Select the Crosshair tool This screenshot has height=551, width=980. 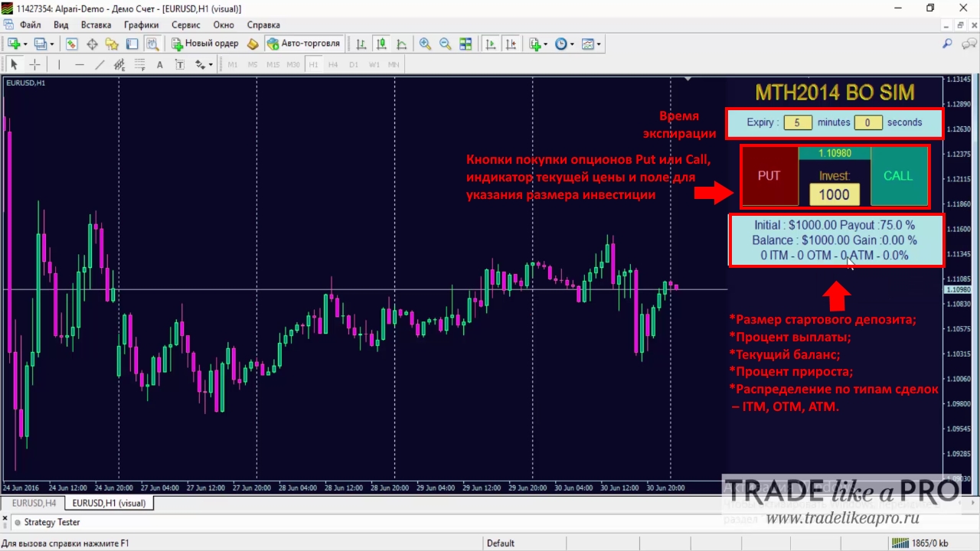tap(34, 64)
